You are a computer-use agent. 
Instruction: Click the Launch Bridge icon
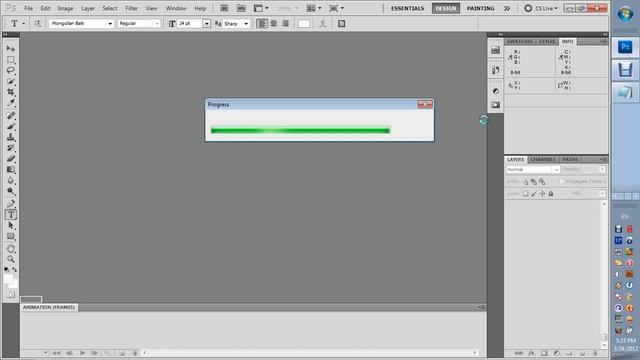(224, 8)
